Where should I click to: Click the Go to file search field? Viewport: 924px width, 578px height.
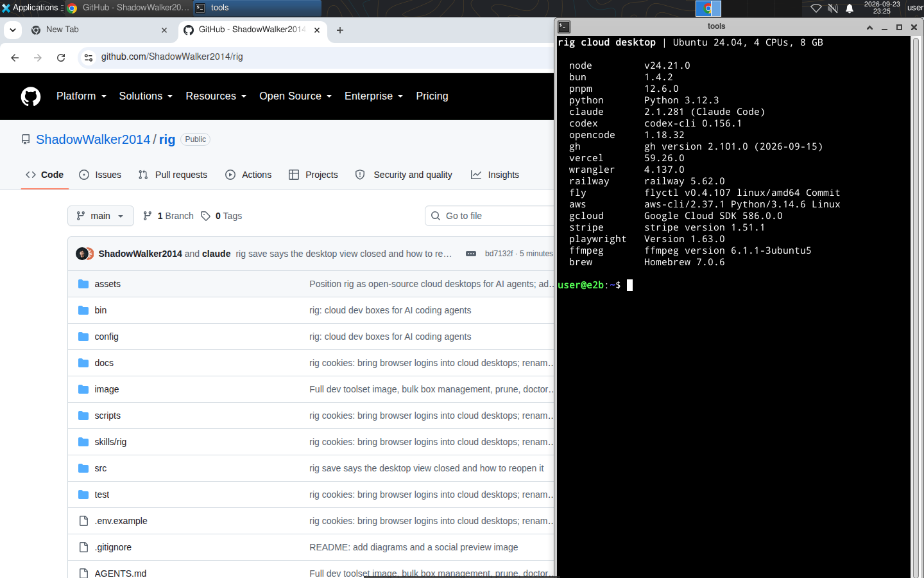tap(490, 216)
